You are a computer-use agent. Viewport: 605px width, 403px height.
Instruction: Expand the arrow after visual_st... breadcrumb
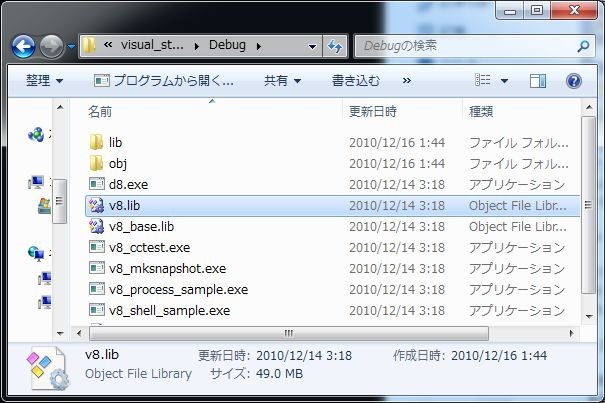point(197,46)
